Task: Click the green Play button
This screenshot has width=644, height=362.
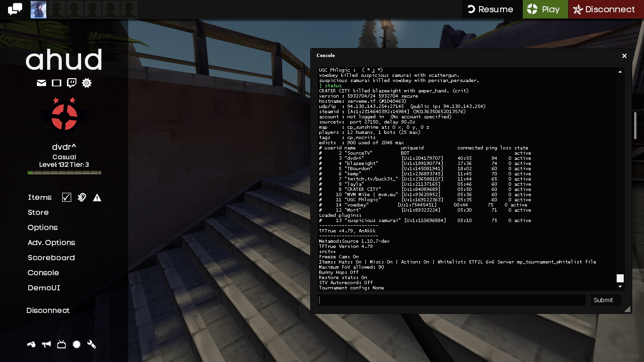Action: [545, 9]
